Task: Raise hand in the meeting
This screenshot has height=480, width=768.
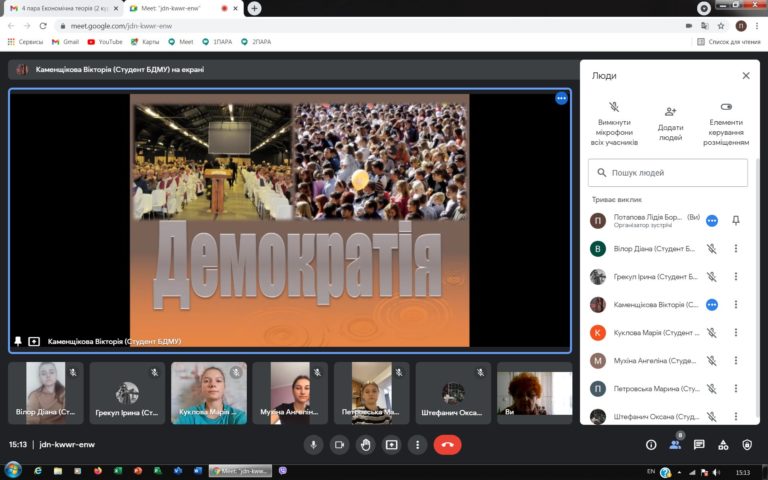Action: pos(366,445)
